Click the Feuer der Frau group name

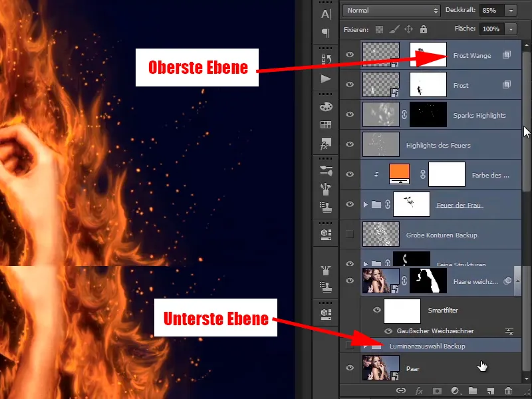[460, 205]
